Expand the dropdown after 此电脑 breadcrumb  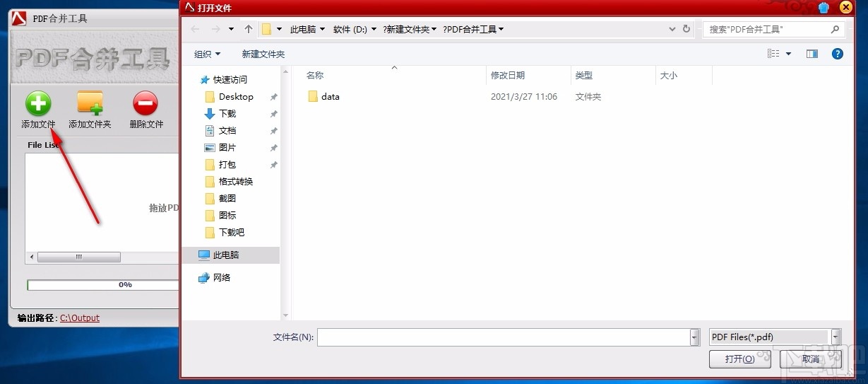pos(322,30)
